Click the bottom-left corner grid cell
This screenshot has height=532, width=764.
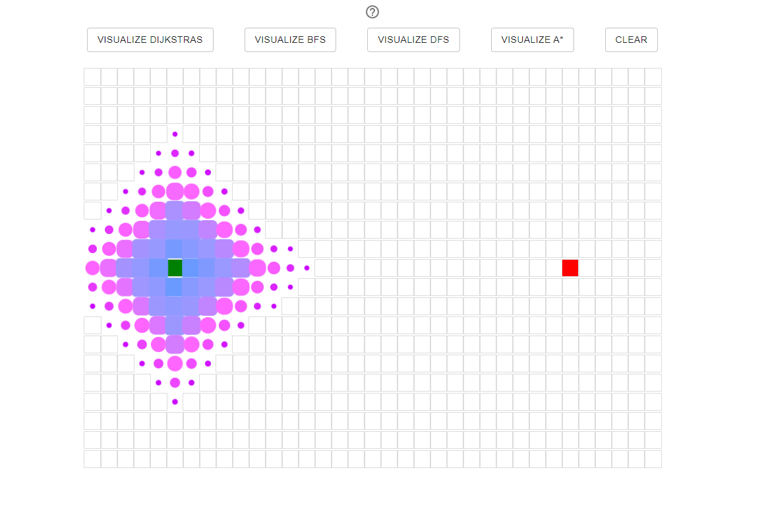[92, 459]
